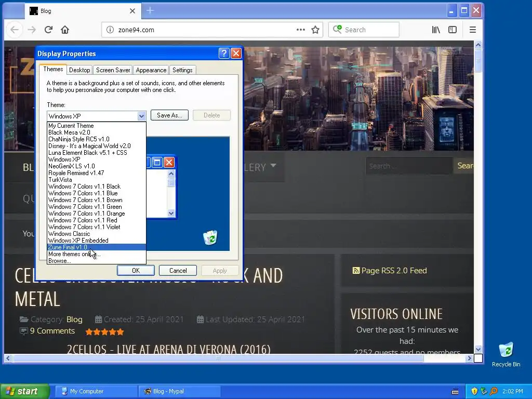Screen dimensions: 532x399
Task: Select Windows 7 Colors v1.1 Blue
Action: (96, 193)
